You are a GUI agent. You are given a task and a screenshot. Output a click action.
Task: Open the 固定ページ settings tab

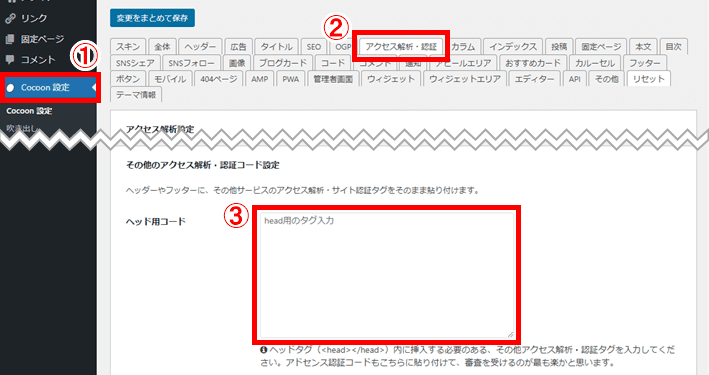(601, 47)
